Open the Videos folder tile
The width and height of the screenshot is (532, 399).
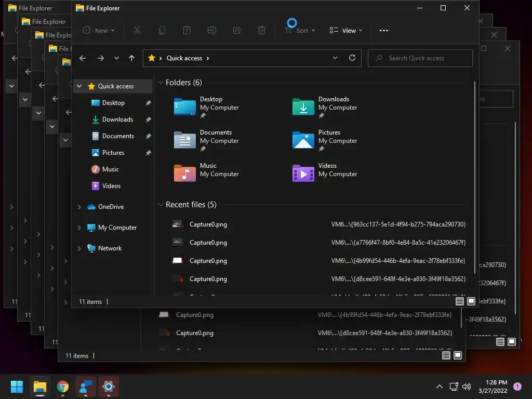pos(325,172)
